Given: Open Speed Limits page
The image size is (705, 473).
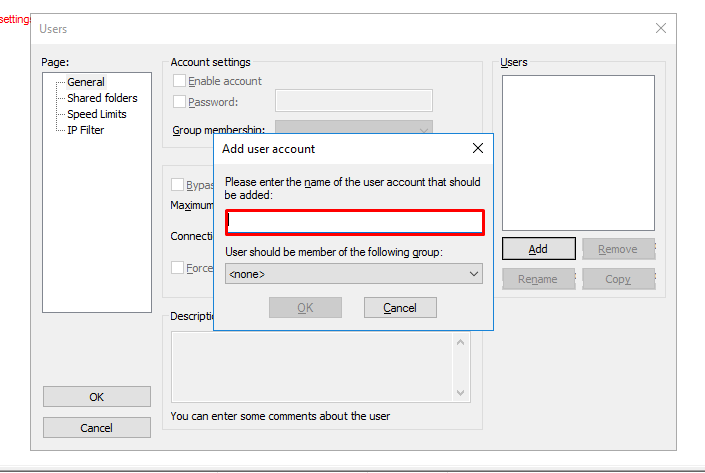Looking at the screenshot, I should pyautogui.click(x=97, y=114).
